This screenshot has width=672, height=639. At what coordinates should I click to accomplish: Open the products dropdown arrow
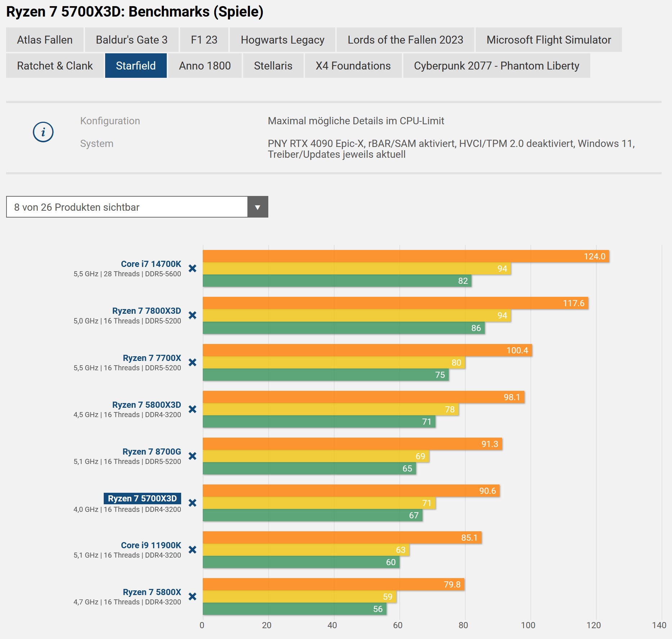click(257, 207)
